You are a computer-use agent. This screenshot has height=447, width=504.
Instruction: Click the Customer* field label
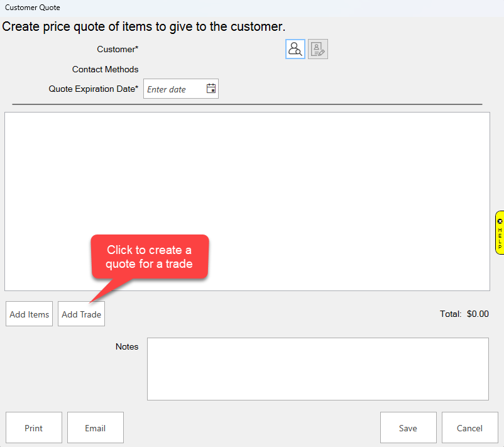(118, 49)
